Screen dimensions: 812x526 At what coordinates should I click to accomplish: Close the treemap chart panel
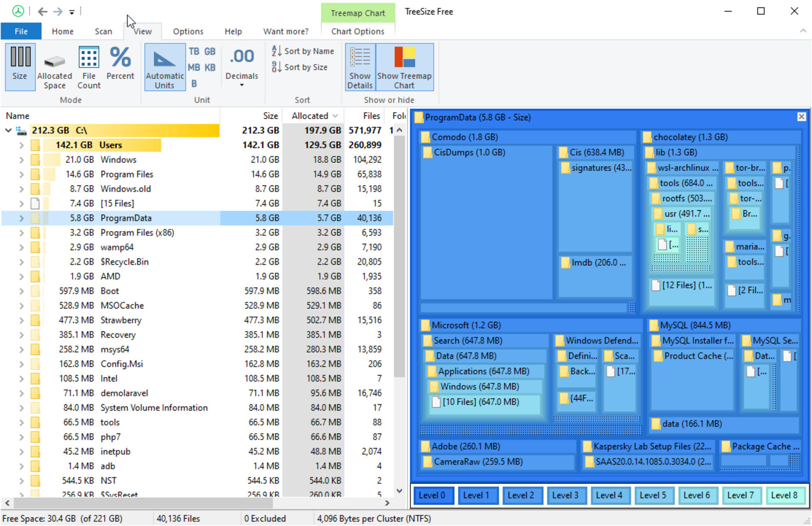(x=801, y=117)
